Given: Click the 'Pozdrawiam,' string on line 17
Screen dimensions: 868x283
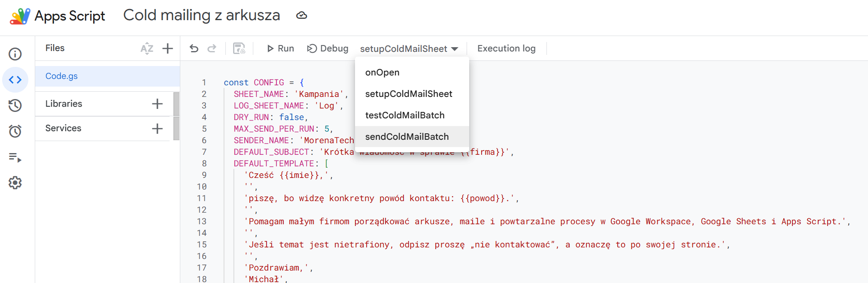Looking at the screenshot, I should click(276, 268).
